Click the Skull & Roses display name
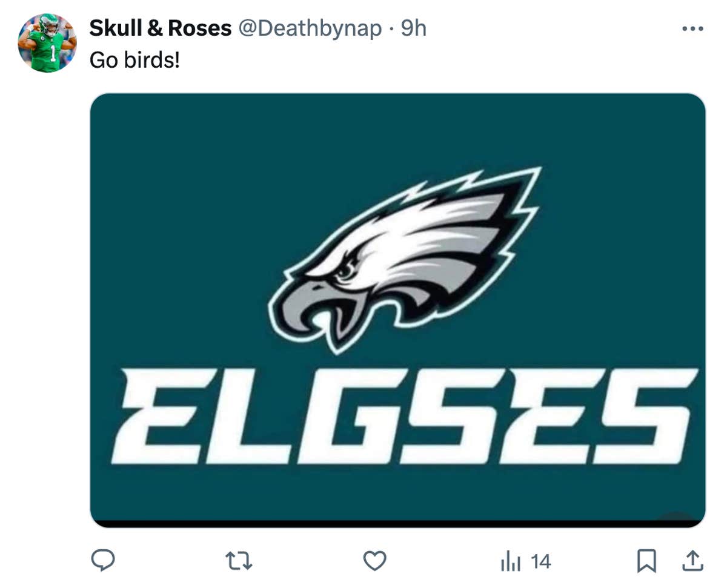This screenshot has width=727, height=588. (x=160, y=27)
